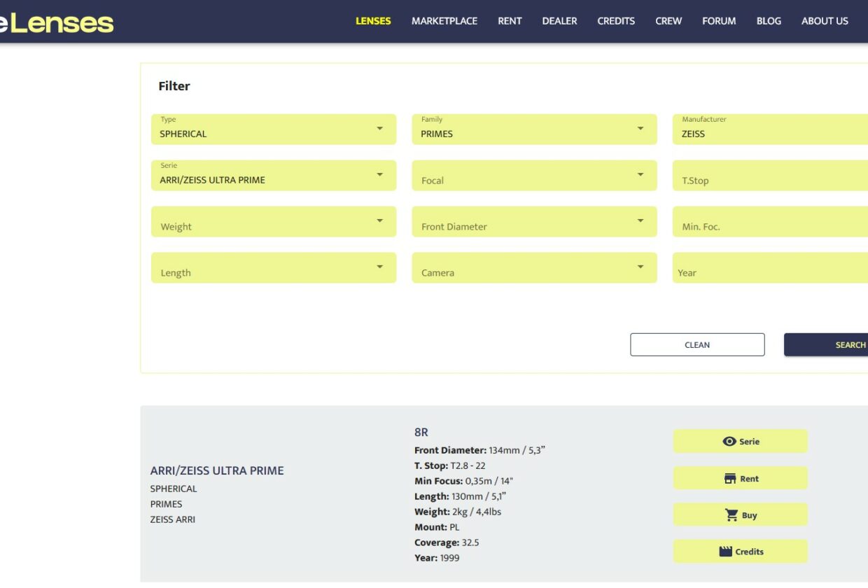
Task: Click ZEISS ARRI text in result card
Action: click(173, 519)
